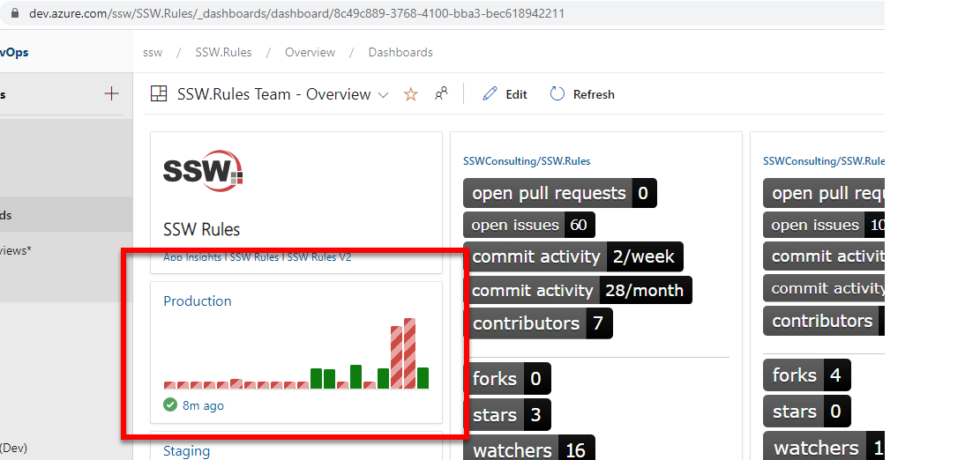Click the contributors 7 badge
Image resolution: width=980 pixels, height=460 pixels.
(x=538, y=323)
